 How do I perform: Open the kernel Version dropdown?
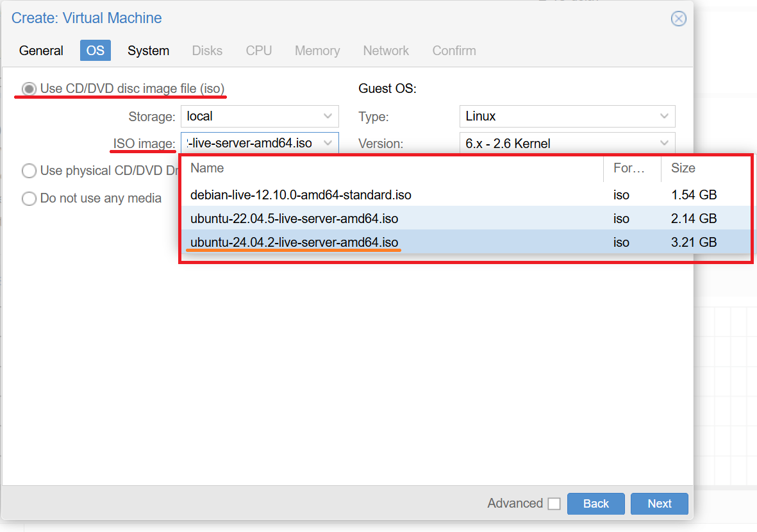click(664, 144)
